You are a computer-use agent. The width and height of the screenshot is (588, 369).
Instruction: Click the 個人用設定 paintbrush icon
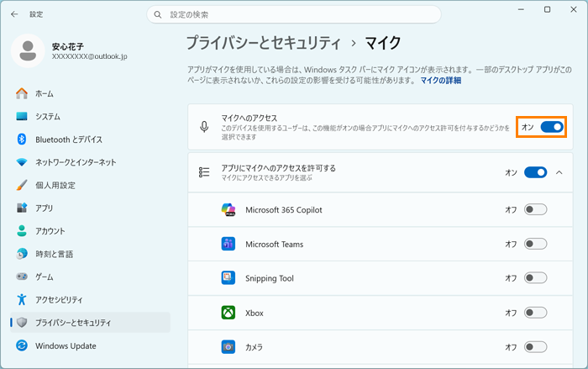point(22,185)
